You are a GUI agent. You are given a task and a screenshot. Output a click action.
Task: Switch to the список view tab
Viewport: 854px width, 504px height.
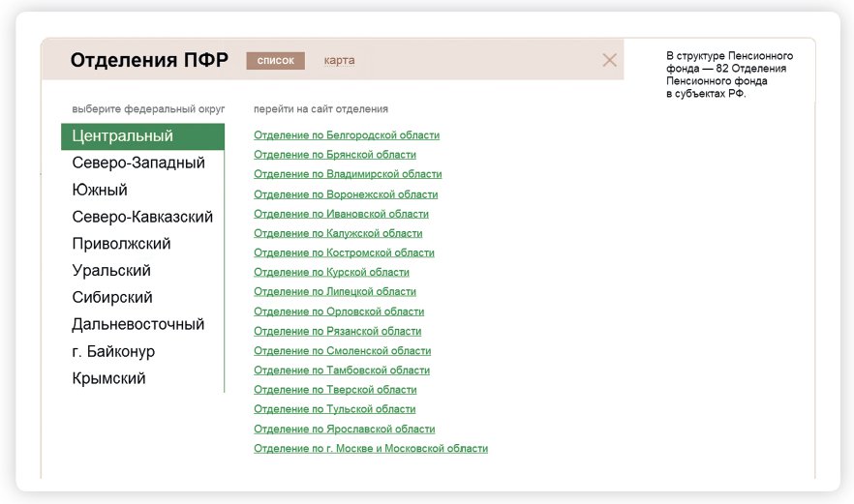coord(276,60)
